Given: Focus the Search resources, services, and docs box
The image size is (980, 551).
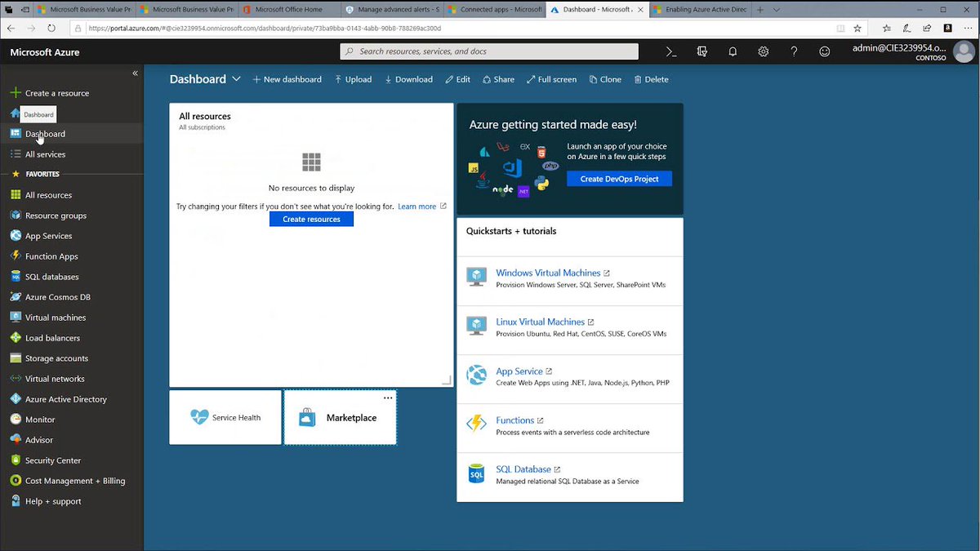Looking at the screenshot, I should point(489,51).
